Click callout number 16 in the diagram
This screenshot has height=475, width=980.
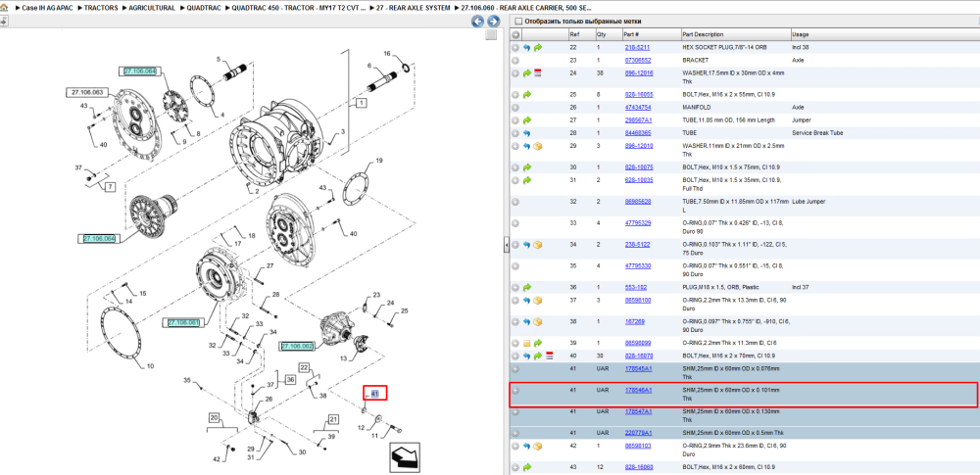(x=386, y=54)
